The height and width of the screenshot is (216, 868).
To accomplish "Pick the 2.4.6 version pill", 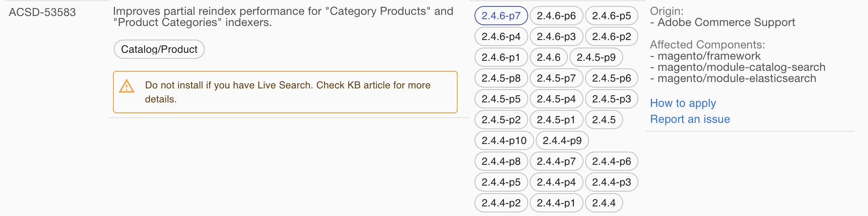I will click(549, 57).
